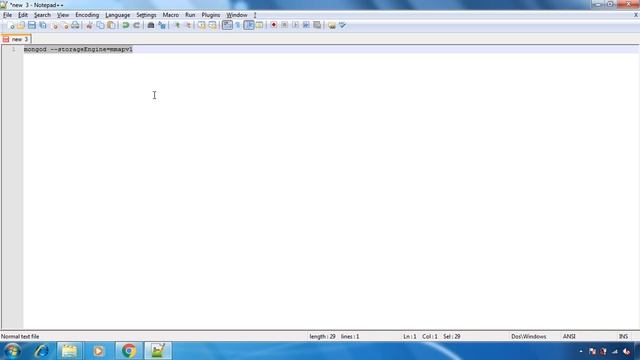Run macro multiple times icon
Image resolution: width=640 pixels, height=360 pixels.
coord(306,25)
